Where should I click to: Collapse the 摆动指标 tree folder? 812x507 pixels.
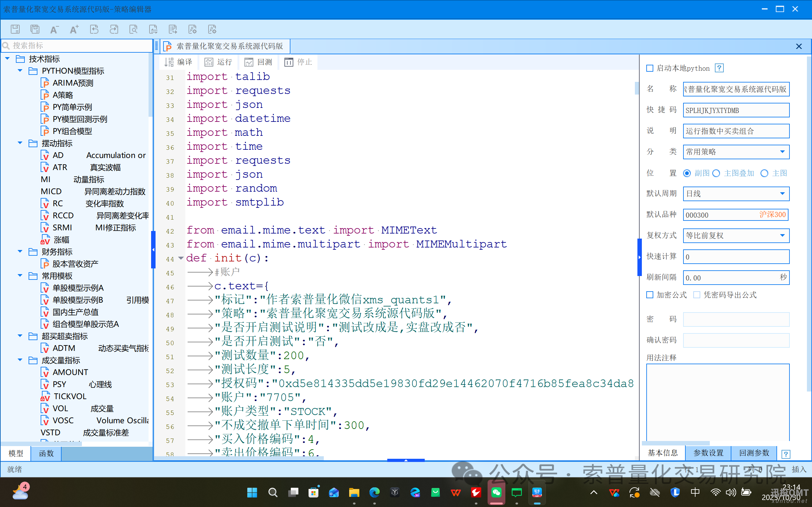tap(20, 143)
